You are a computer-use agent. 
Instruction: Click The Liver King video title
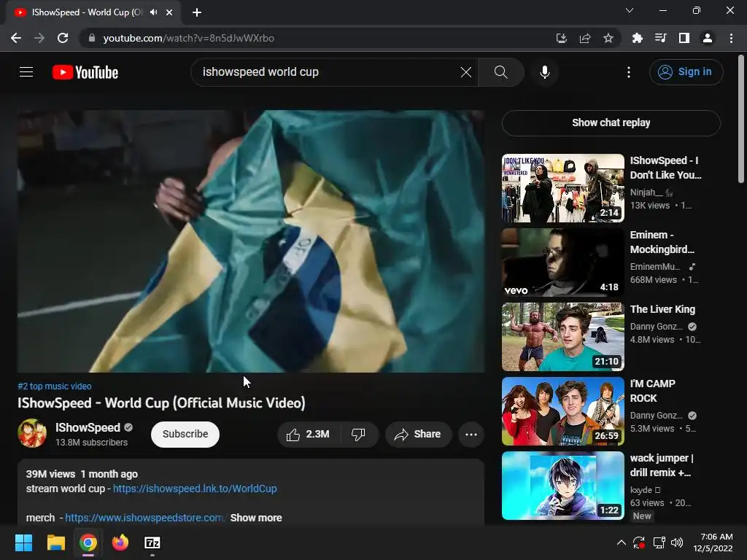(662, 309)
